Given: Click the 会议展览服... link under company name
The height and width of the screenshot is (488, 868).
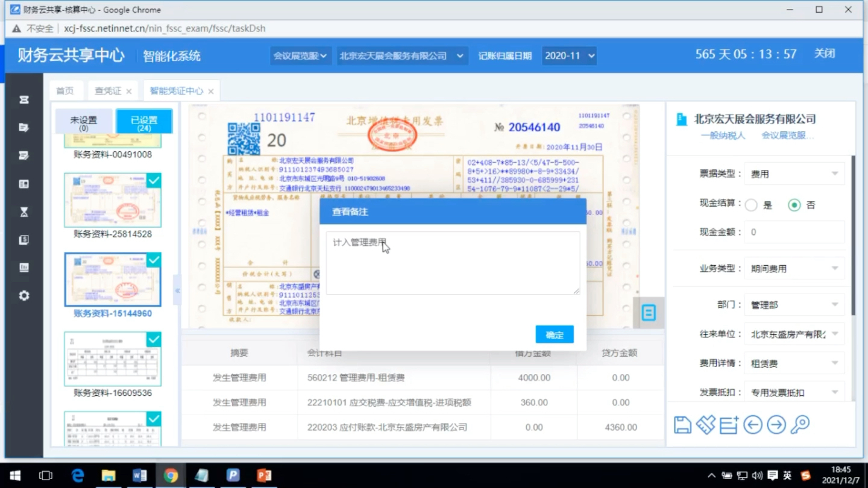Looking at the screenshot, I should 788,136.
